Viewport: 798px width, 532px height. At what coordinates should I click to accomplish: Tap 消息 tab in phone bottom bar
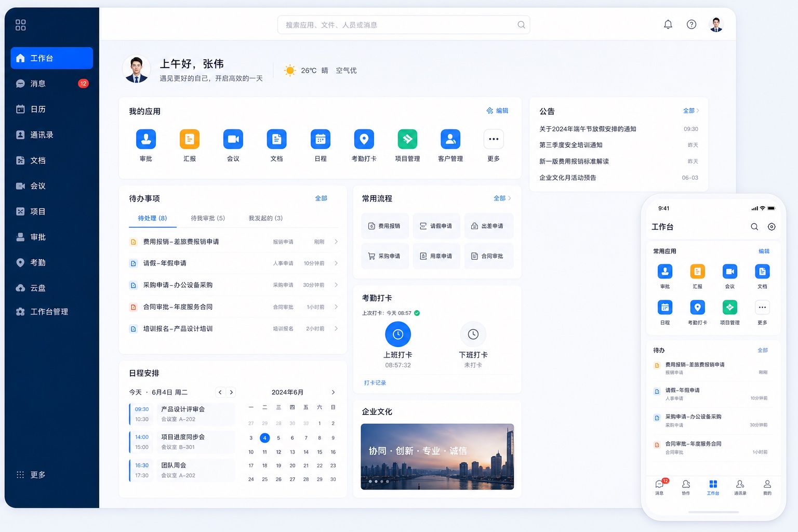659,487
